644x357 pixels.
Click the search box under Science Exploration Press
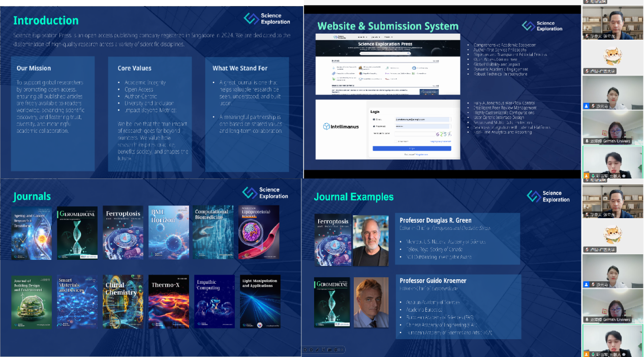[385, 53]
